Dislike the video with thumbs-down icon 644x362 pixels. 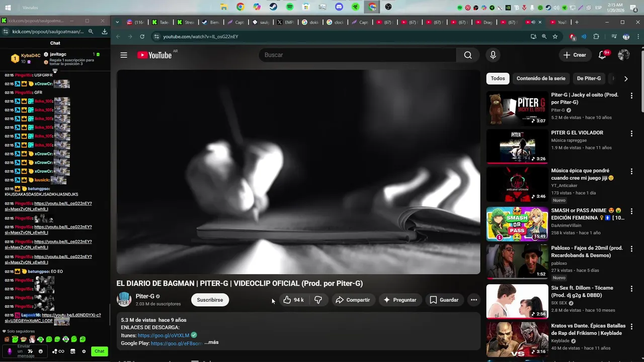pyautogui.click(x=318, y=300)
